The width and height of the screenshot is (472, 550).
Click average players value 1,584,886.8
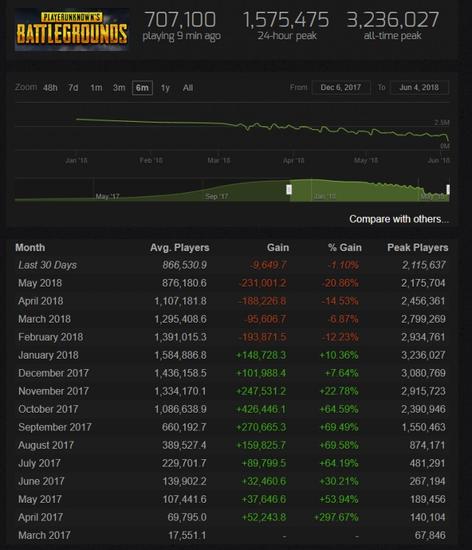coord(181,355)
